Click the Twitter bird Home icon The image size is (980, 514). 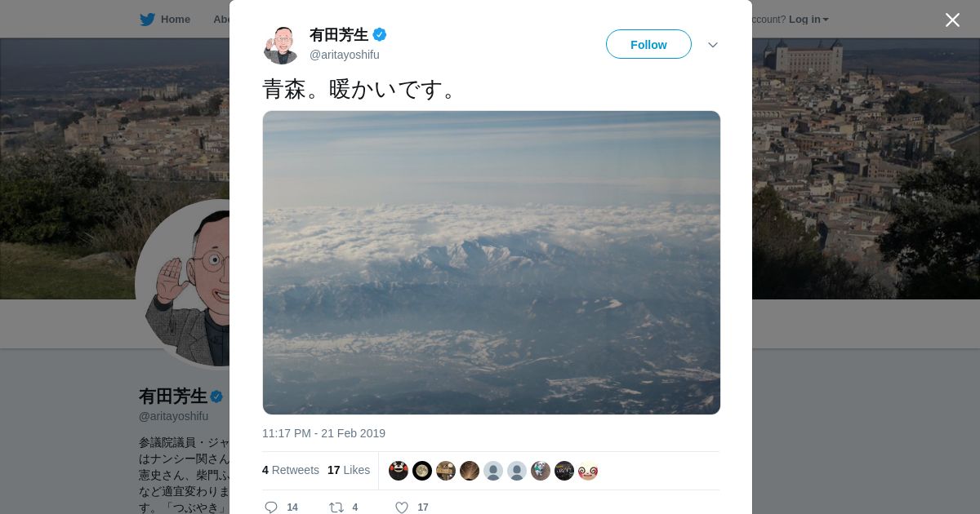(x=147, y=20)
